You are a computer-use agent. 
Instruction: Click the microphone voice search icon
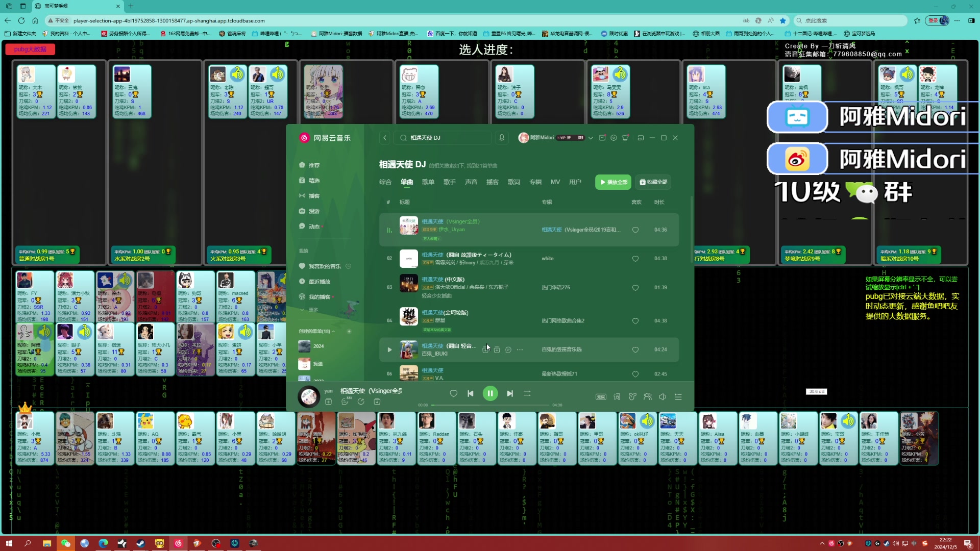tap(502, 138)
